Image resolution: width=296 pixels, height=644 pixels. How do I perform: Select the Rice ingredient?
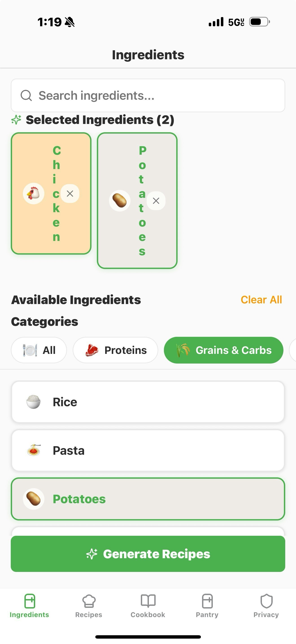coord(148,402)
